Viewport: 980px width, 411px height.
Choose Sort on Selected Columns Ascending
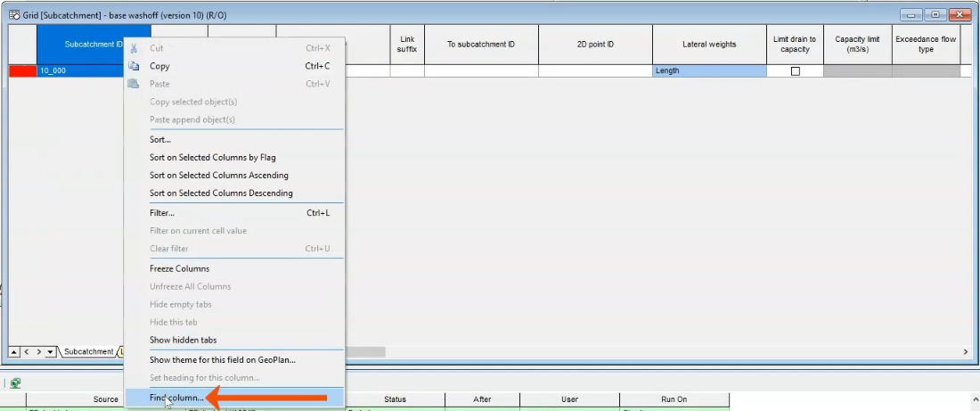(x=234, y=175)
